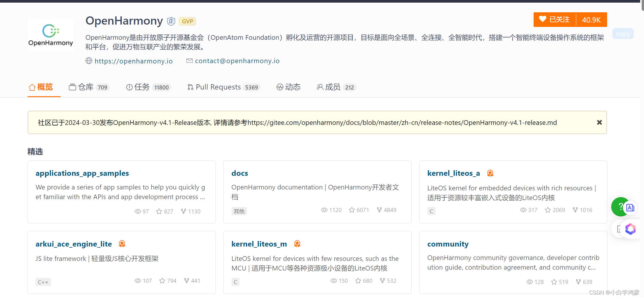Viewport: 644px width, 298px height.
Task: Open the https://openharmony.io link
Action: pyautogui.click(x=133, y=61)
